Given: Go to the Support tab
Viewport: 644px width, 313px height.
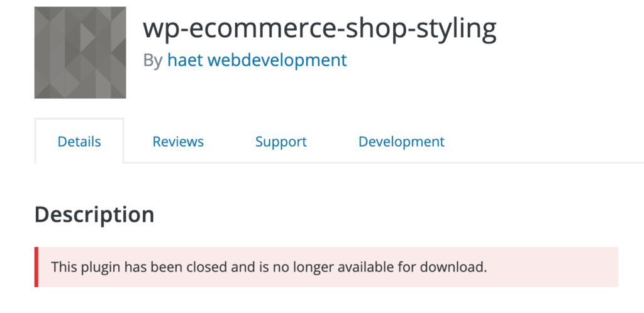Looking at the screenshot, I should (281, 142).
